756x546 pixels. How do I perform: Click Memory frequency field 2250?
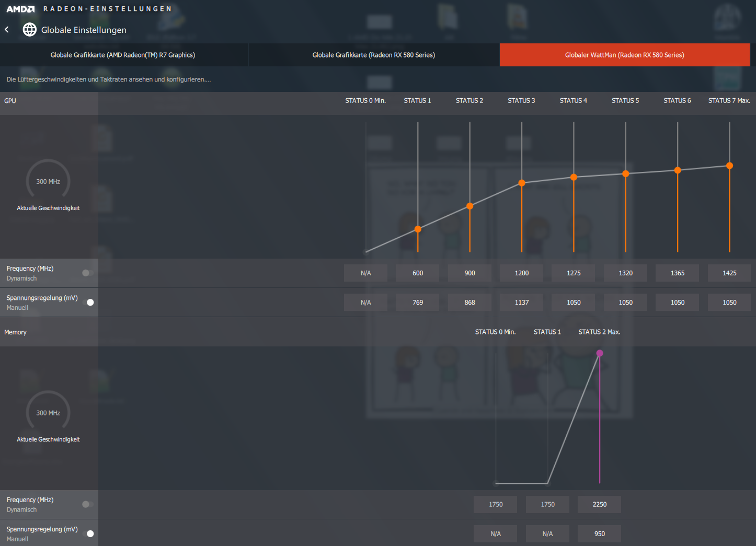click(x=600, y=504)
